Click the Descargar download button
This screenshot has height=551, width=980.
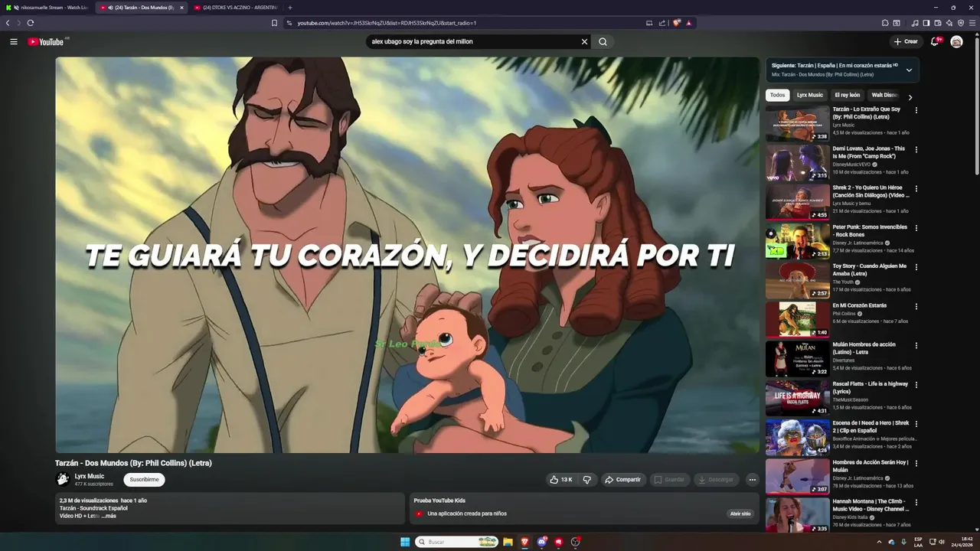[716, 480]
